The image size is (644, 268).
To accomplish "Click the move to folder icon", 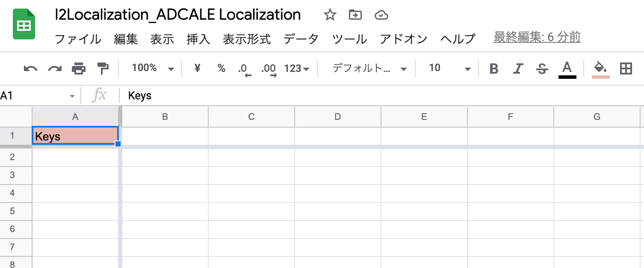I will [x=355, y=15].
